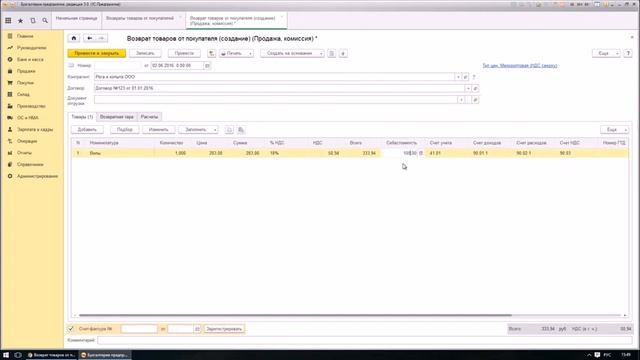Go to the home page icon in the form
Viewport: 640px width, 360px height.
point(74,38)
